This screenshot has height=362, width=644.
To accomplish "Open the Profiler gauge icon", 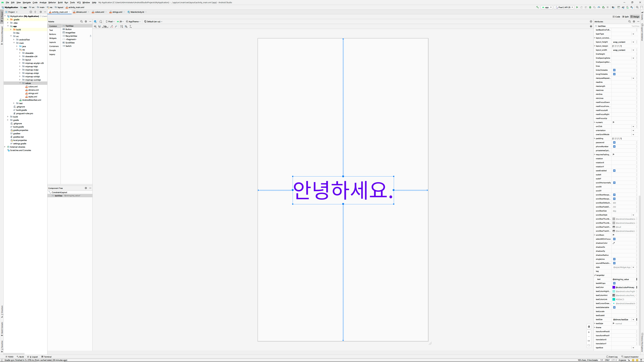I will point(599,7).
